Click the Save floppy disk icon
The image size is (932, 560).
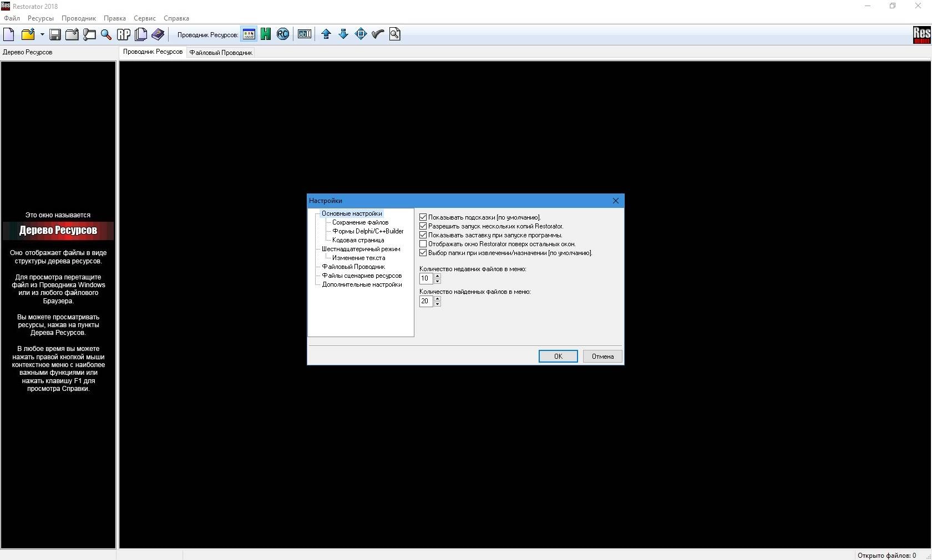(x=55, y=34)
